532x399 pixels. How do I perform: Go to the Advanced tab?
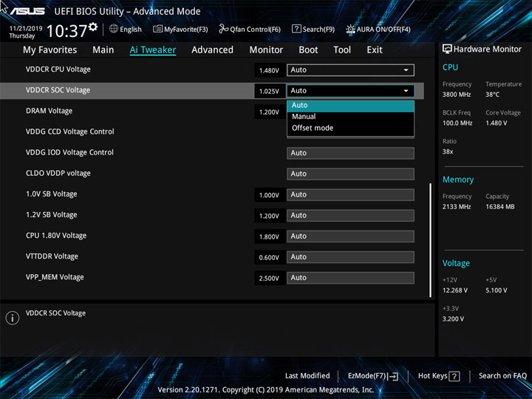[212, 50]
